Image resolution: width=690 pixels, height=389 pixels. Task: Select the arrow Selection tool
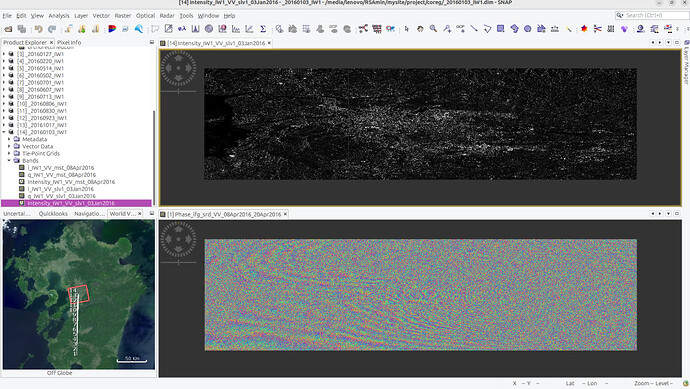point(407,29)
